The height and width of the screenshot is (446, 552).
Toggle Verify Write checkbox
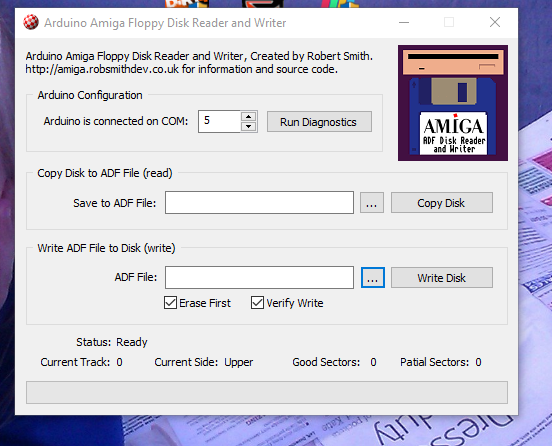pos(257,303)
